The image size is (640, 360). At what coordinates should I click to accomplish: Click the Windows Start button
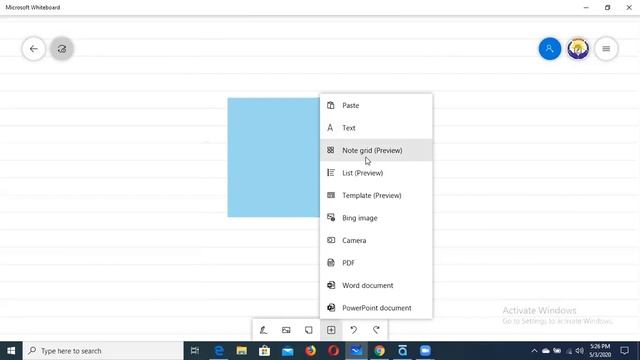11,351
